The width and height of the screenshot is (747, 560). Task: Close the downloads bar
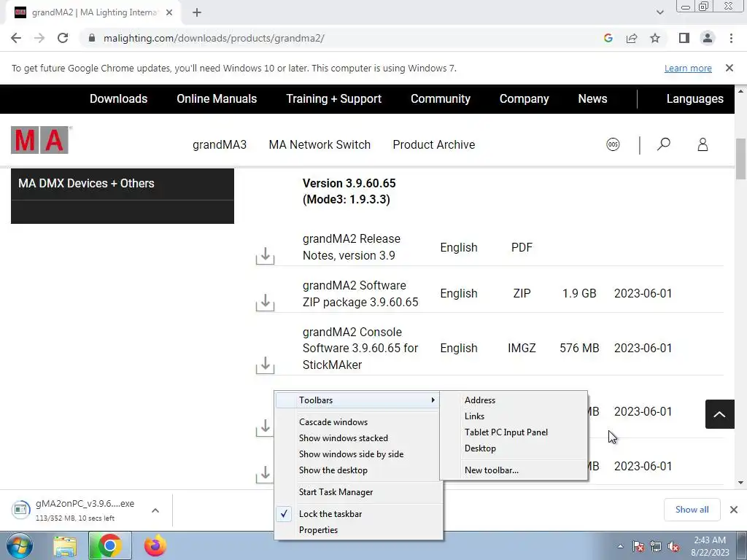click(x=734, y=510)
